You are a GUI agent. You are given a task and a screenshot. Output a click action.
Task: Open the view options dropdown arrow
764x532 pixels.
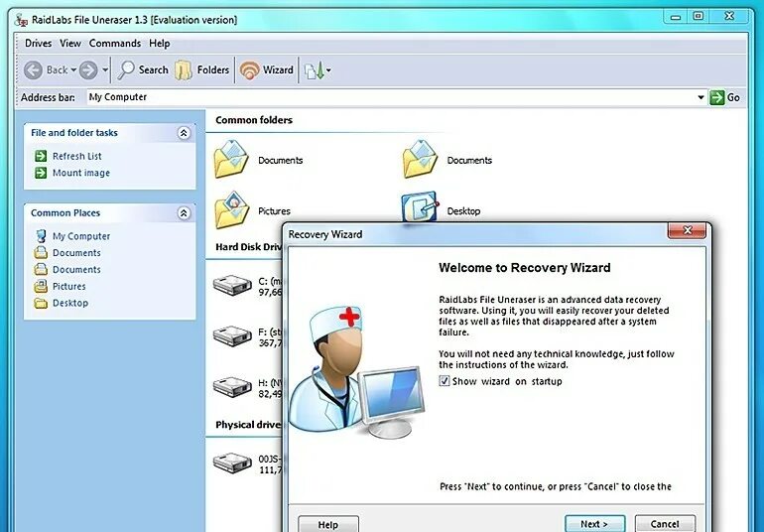(328, 70)
